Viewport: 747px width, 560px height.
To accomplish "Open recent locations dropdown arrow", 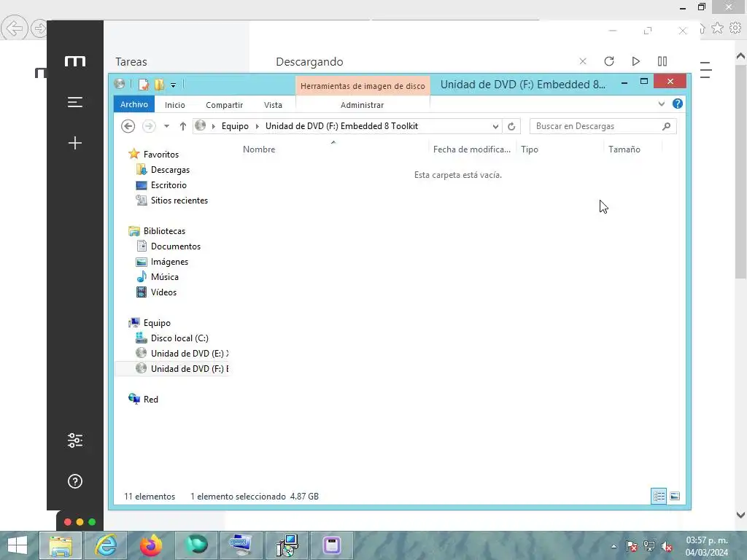I will [x=166, y=126].
